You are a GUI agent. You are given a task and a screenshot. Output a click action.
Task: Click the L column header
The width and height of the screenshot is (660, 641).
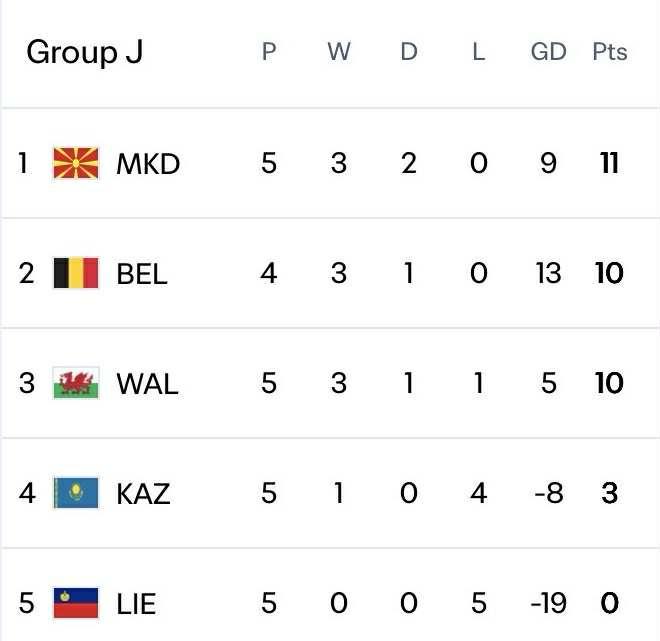point(478,52)
